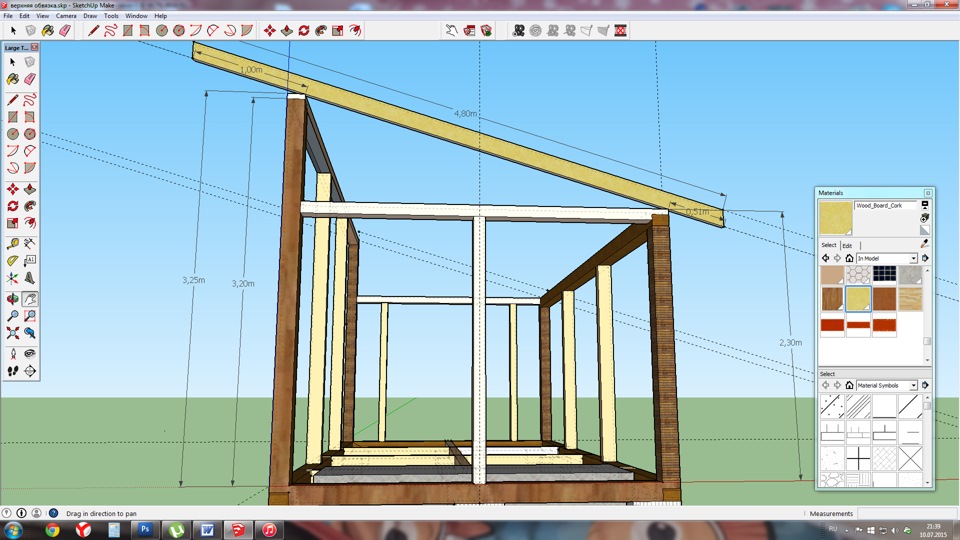Pick the Eraser tool in left toolbox

(x=30, y=79)
